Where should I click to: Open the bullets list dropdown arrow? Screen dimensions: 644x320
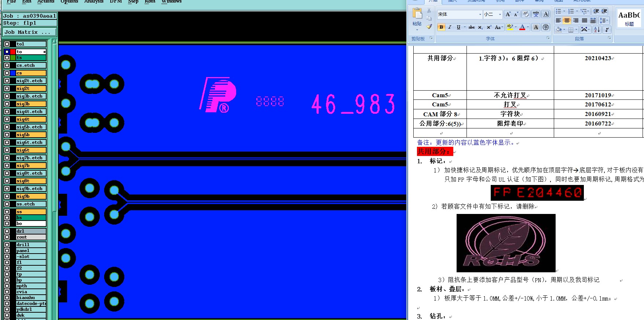(x=564, y=11)
